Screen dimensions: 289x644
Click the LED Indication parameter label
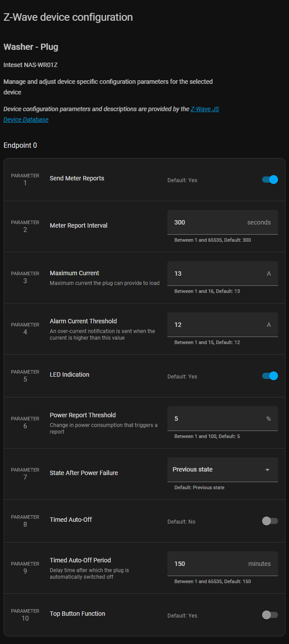70,374
